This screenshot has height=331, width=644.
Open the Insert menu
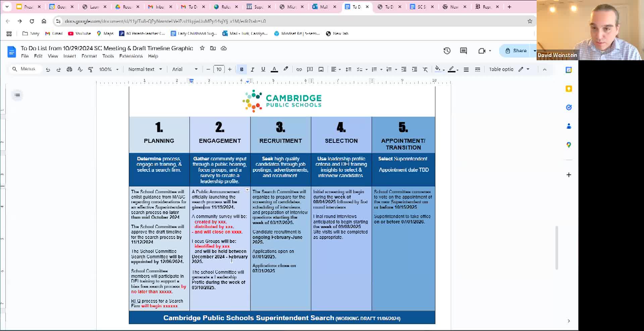click(x=70, y=56)
